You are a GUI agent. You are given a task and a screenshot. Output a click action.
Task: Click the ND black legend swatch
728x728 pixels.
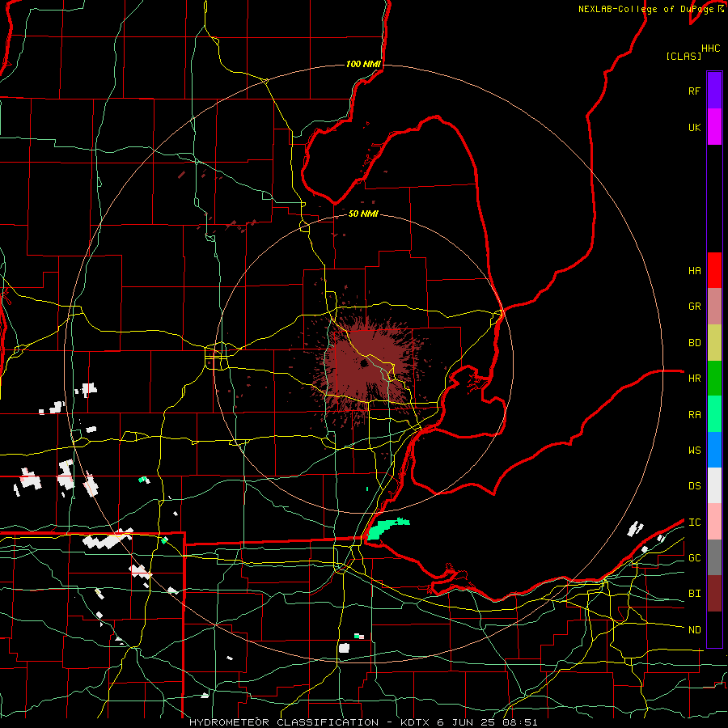pos(714,629)
